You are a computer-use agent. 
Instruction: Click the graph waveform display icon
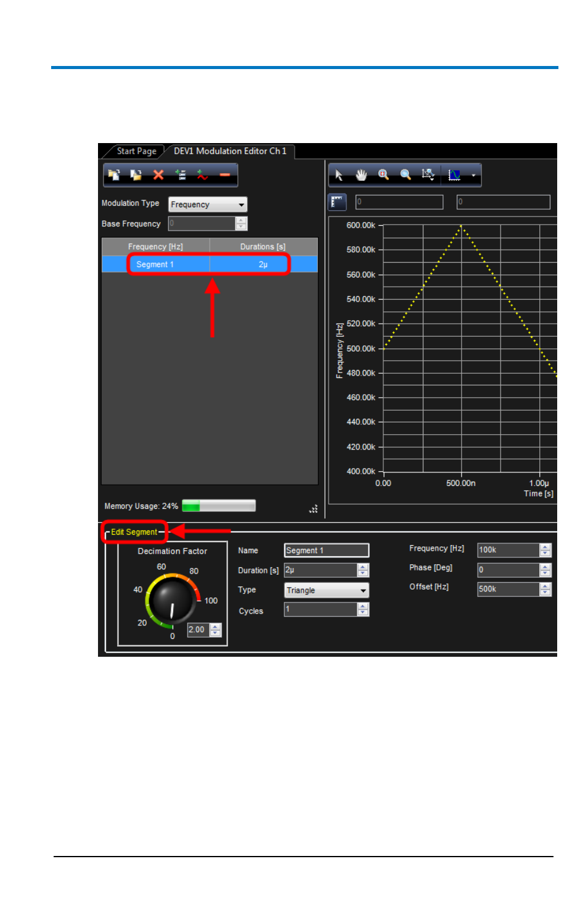(x=455, y=175)
